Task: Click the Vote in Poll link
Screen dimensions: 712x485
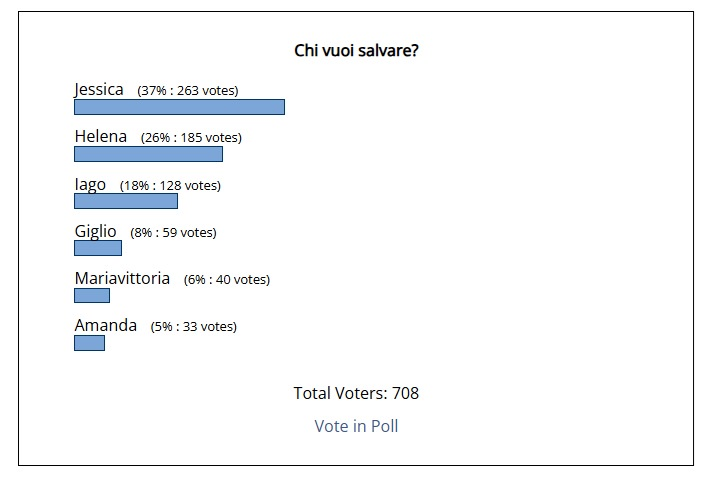Action: pyautogui.click(x=356, y=426)
